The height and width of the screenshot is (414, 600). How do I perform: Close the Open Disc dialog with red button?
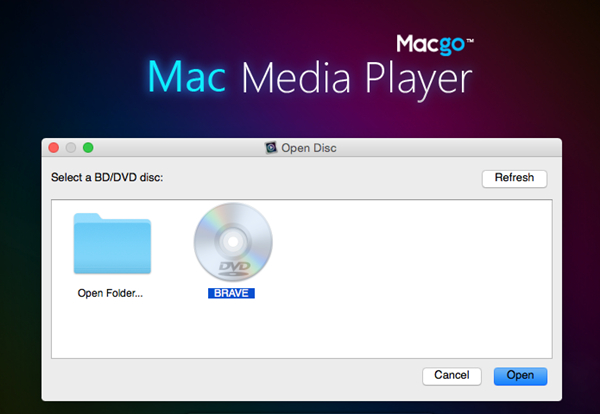[53, 148]
